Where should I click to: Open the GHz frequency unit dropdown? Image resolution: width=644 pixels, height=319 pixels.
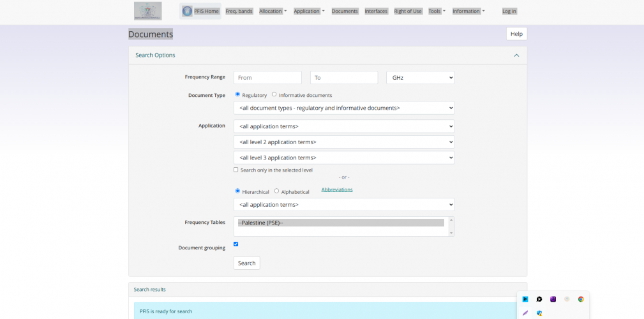[x=420, y=78]
